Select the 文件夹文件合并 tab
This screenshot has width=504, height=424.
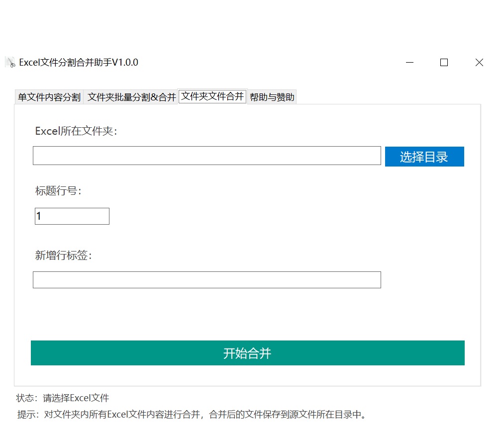coord(212,96)
